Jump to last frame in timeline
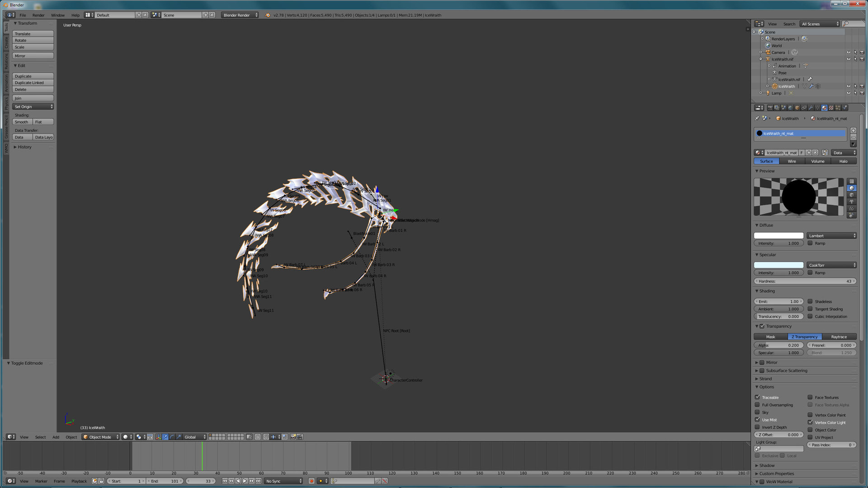868x488 pixels. [x=258, y=481]
